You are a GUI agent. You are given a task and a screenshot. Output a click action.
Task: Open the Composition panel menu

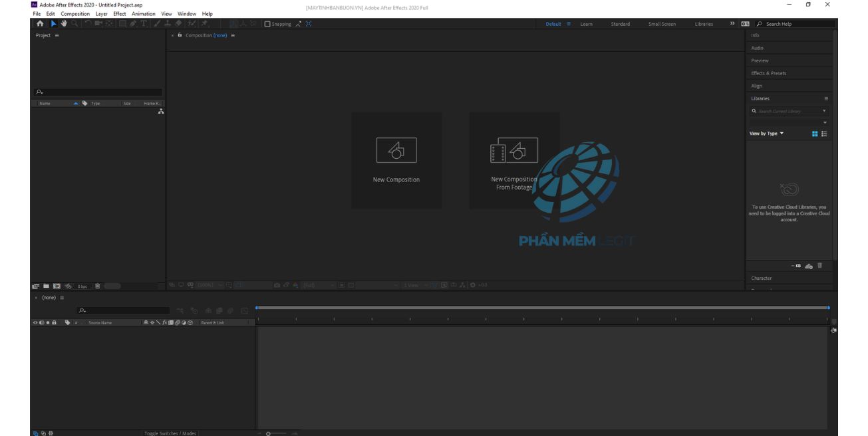tap(233, 35)
